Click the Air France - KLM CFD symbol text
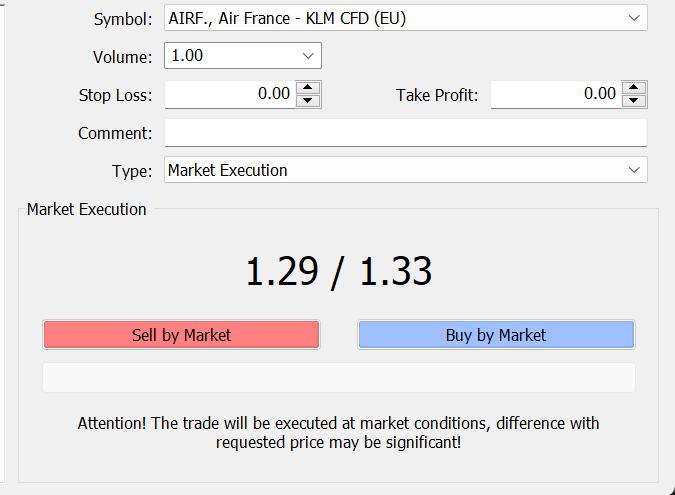The image size is (675, 495). pos(287,18)
